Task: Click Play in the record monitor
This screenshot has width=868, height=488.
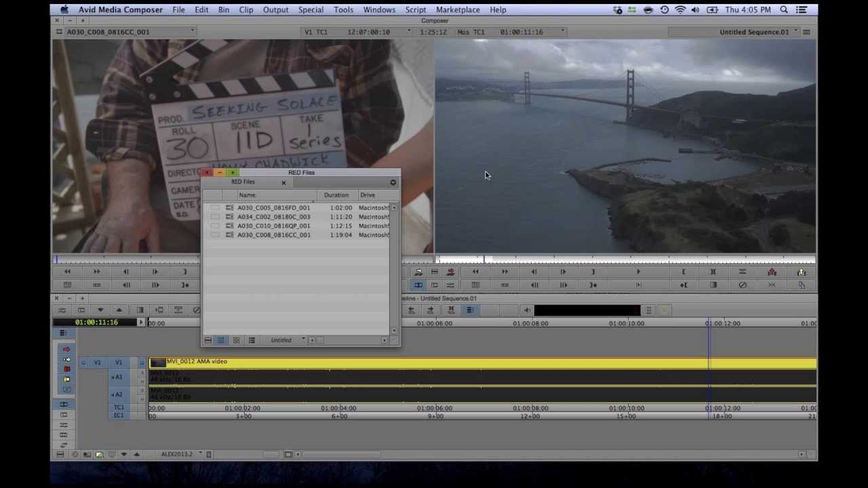Action: [638, 272]
